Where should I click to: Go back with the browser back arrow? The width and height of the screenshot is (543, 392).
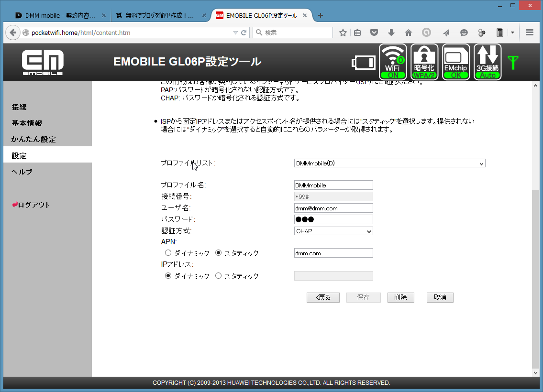(13, 33)
